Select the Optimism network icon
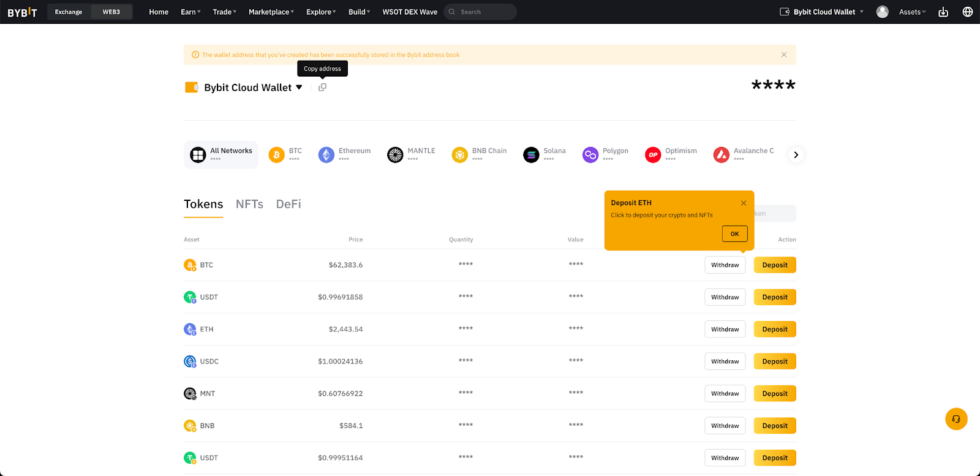Screen dimensions: 980x476 [653, 155]
